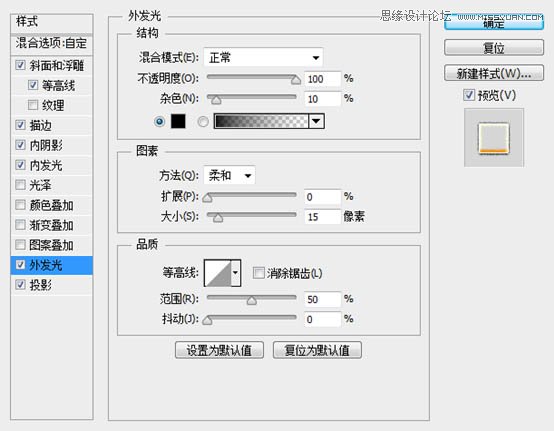Open the 图案叠加 style settings

coord(52,245)
